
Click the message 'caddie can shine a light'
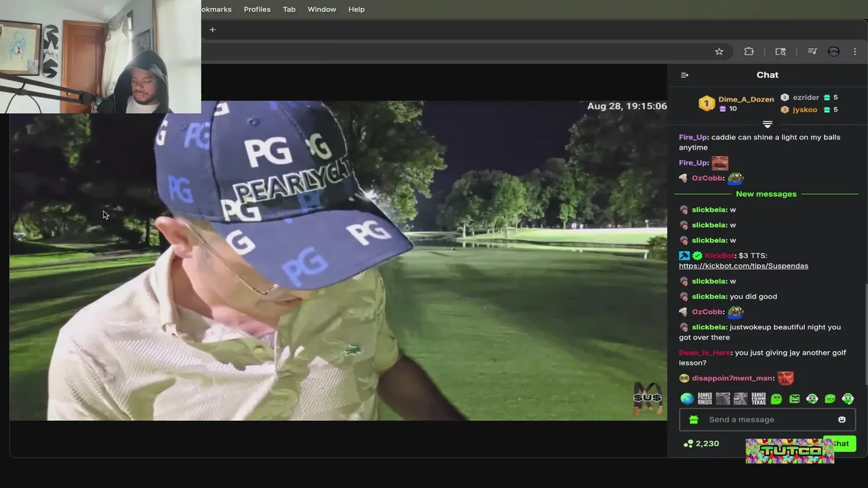[x=759, y=142]
